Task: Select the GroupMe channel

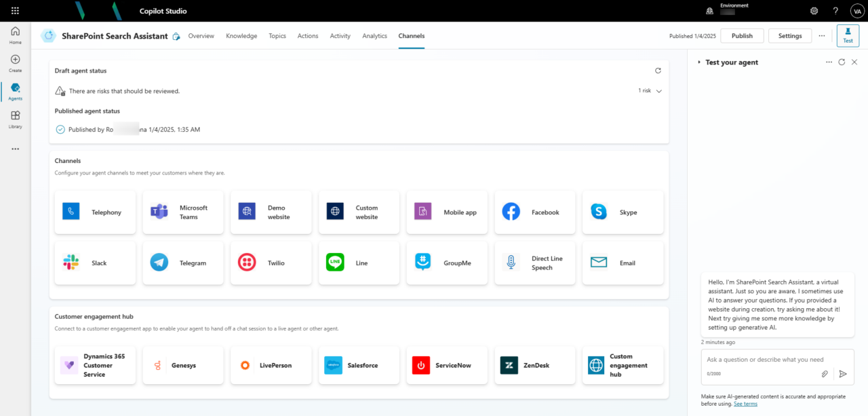Action: click(x=447, y=263)
